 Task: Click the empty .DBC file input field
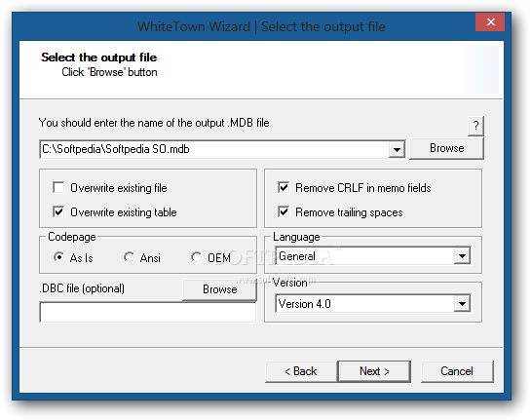148,312
